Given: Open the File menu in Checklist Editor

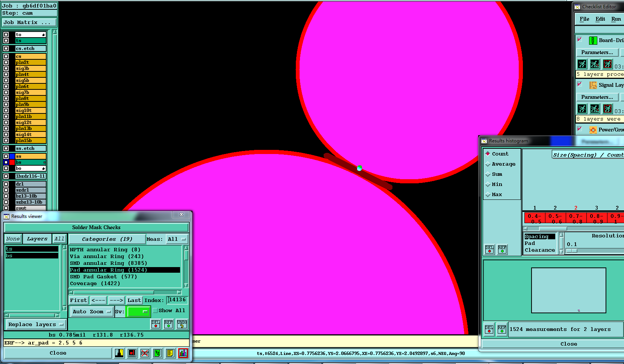Looking at the screenshot, I should [x=585, y=19].
